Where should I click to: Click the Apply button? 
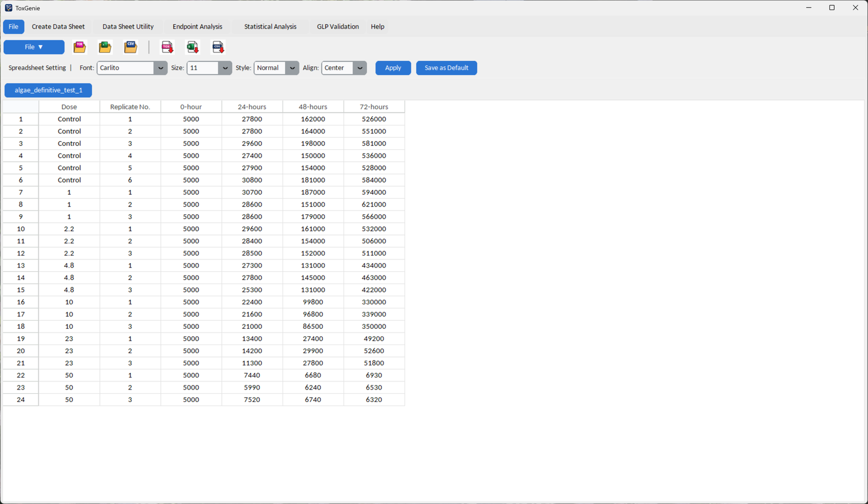(x=393, y=68)
